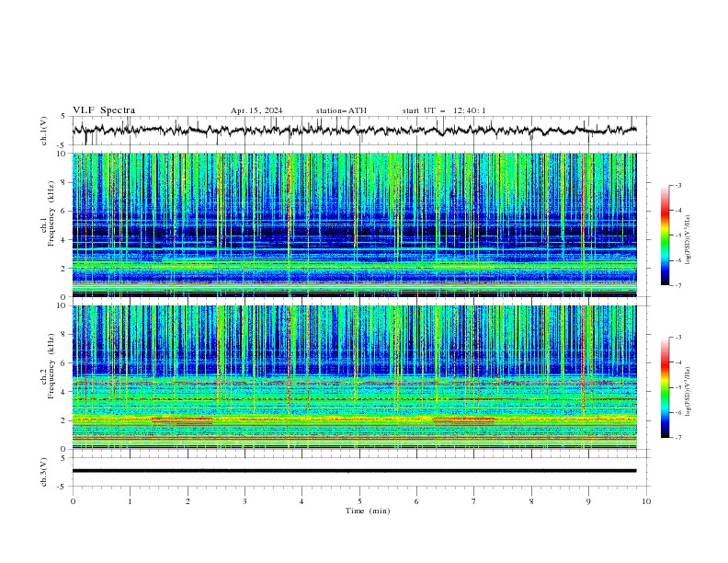This screenshot has height=563, width=728.
Task: Click the time axis tick label "4"
Action: pyautogui.click(x=301, y=501)
